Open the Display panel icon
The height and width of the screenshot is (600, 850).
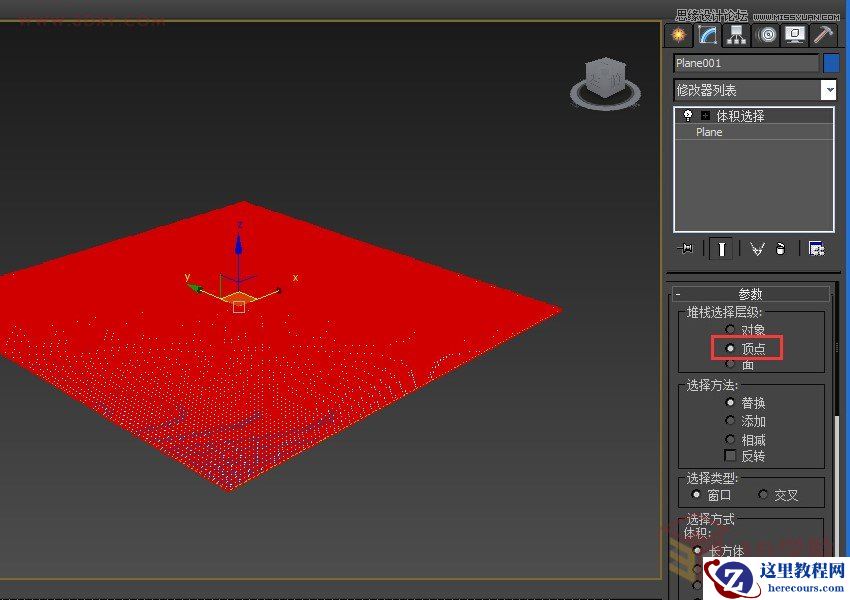(x=794, y=36)
